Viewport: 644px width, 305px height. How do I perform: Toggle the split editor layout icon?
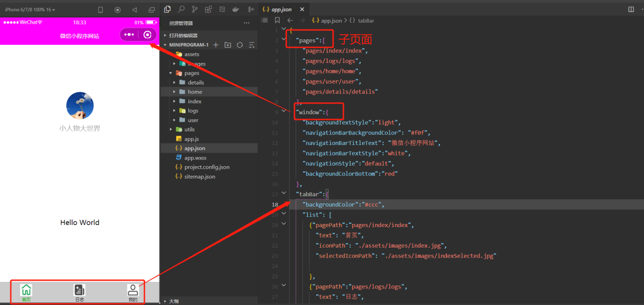pos(631,9)
